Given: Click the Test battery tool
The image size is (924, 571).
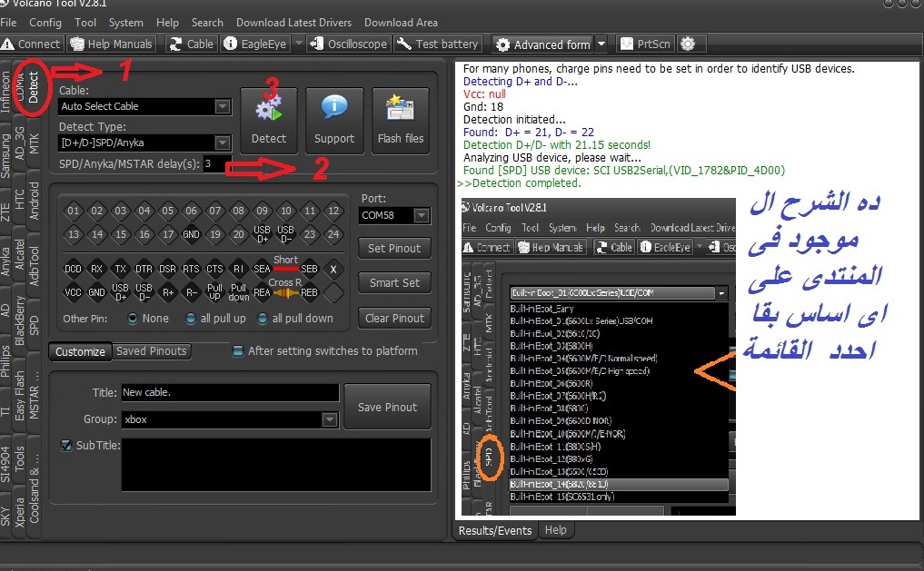Looking at the screenshot, I should tap(437, 44).
